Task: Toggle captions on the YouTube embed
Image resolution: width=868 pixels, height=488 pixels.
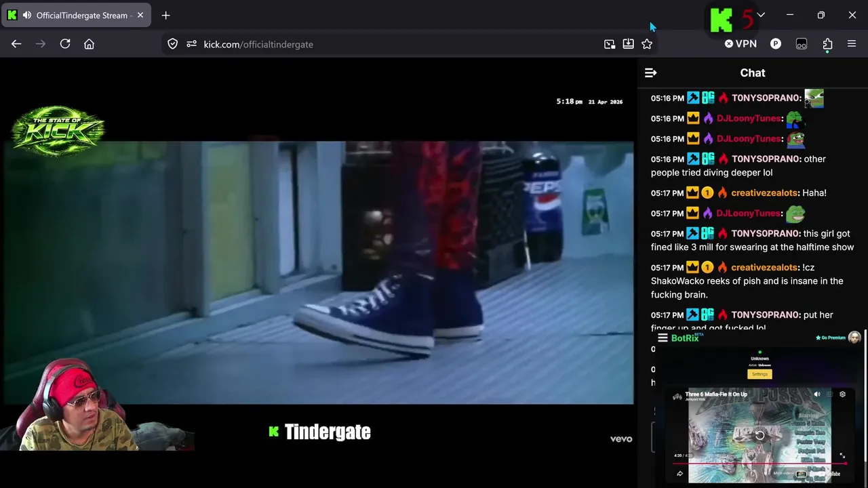Action: tap(829, 394)
